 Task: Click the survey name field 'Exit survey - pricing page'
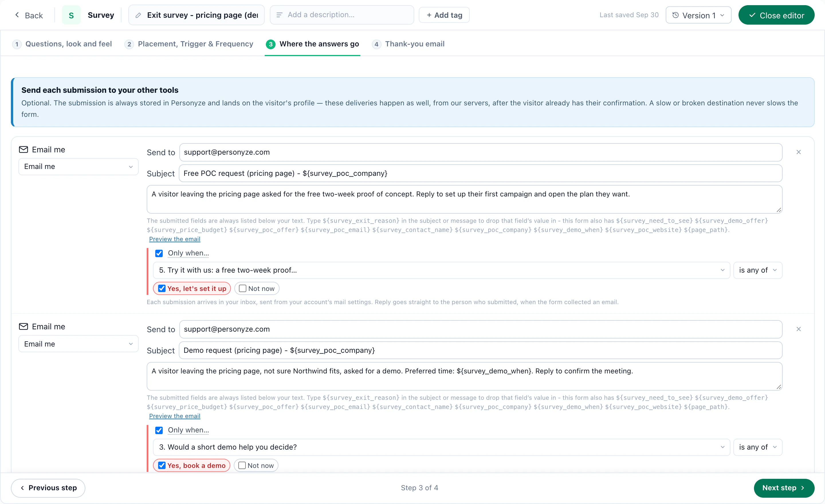coord(197,15)
